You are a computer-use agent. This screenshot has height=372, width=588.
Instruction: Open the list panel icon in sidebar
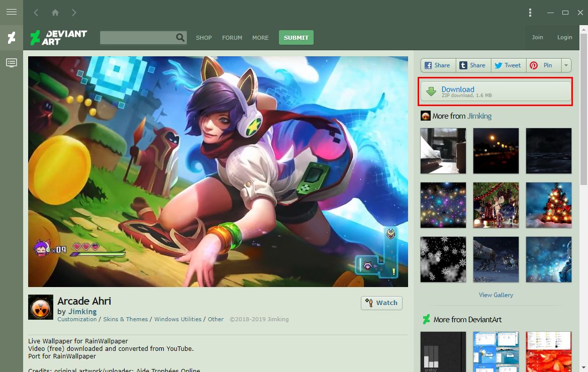pyautogui.click(x=12, y=63)
